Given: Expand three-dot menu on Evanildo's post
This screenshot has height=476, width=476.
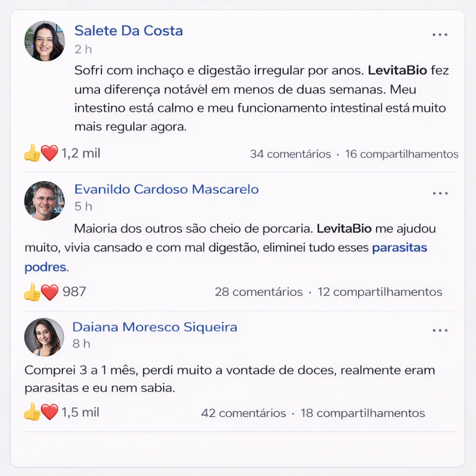Looking at the screenshot, I should pos(440,193).
